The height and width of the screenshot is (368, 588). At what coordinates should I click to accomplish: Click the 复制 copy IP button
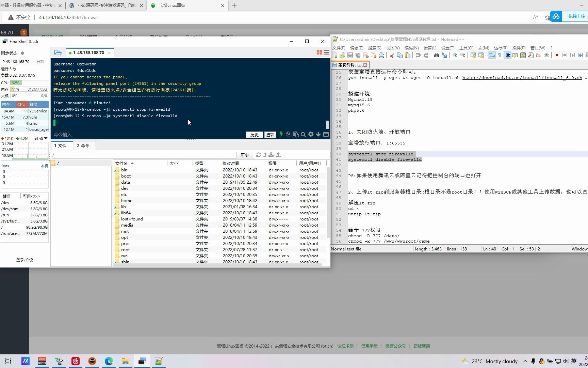tap(40, 62)
